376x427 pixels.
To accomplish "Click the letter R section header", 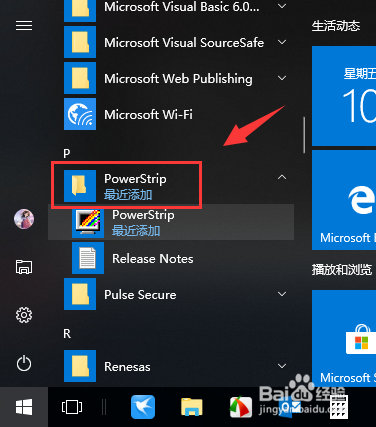I will (x=67, y=334).
